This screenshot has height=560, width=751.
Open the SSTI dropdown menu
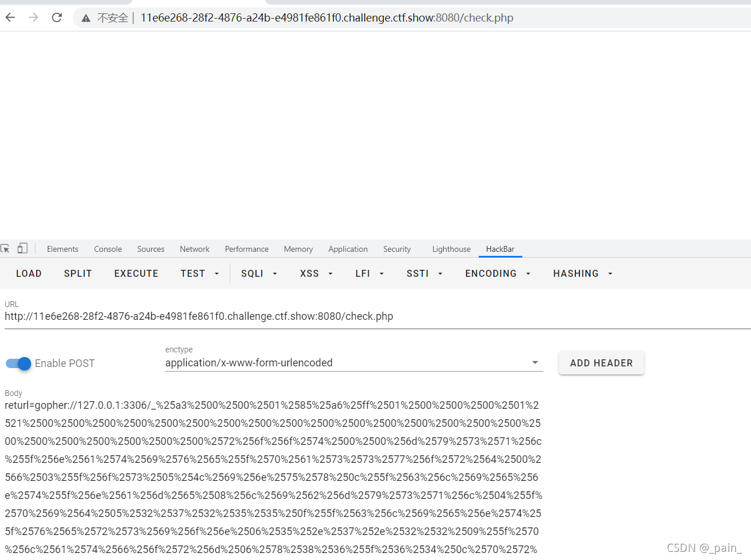coord(424,273)
